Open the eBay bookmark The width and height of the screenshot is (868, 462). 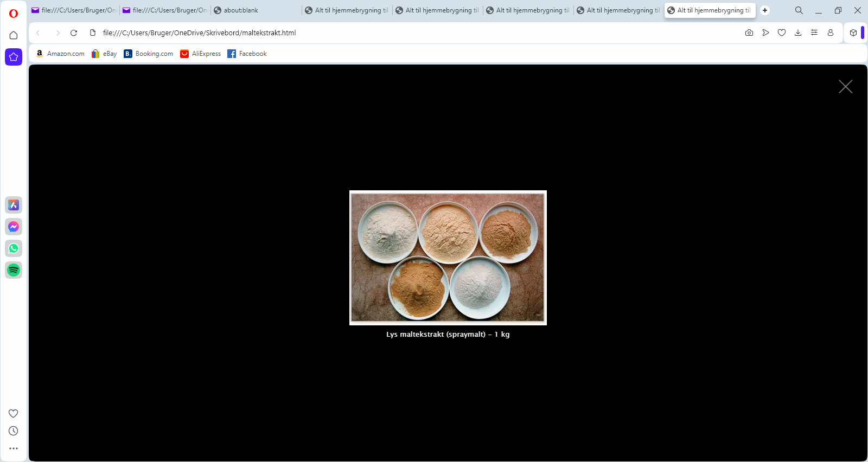(104, 54)
